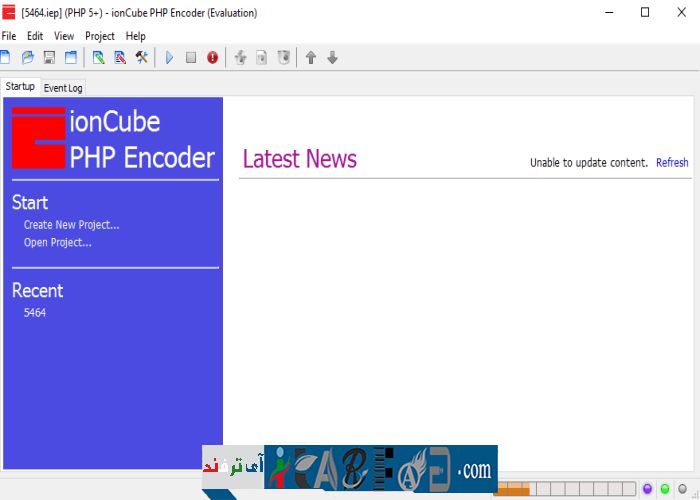700x500 pixels.
Task: Click the down arrow toolbar icon
Action: pyautogui.click(x=333, y=58)
